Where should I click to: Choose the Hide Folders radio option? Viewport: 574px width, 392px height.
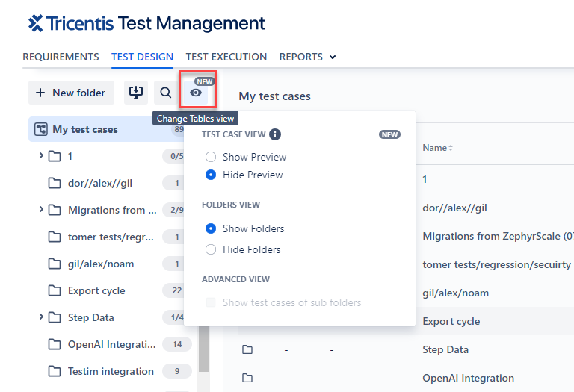click(x=211, y=249)
